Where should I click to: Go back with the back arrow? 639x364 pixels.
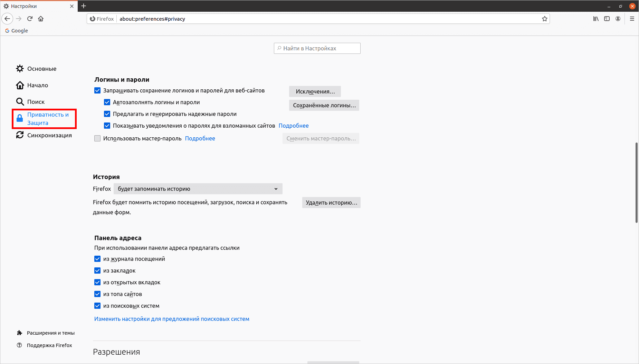pyautogui.click(x=8, y=19)
